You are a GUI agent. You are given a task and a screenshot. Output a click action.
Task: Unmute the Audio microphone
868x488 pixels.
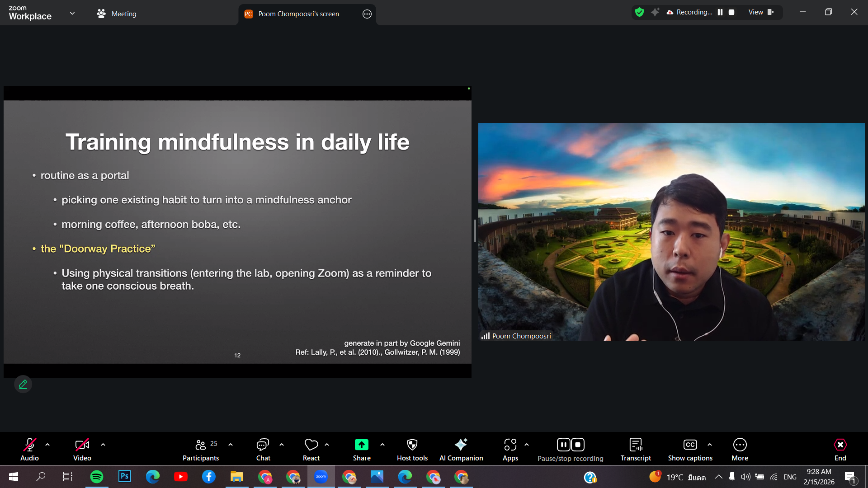click(29, 449)
